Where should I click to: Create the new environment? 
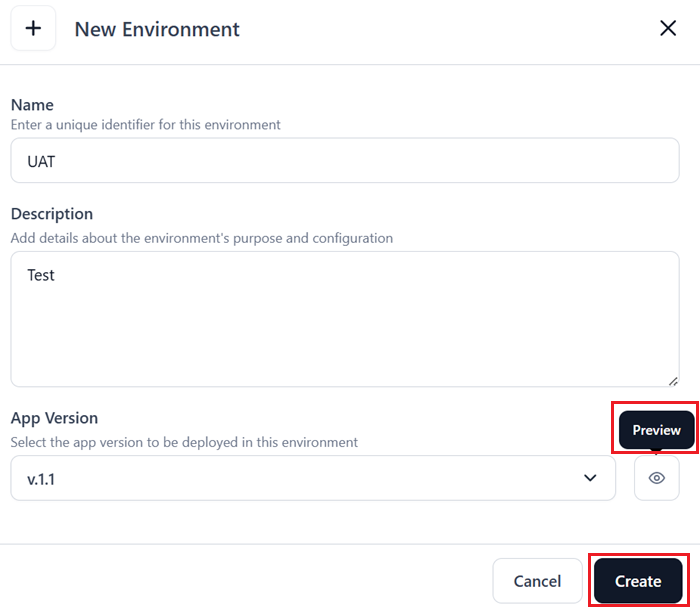tap(638, 581)
